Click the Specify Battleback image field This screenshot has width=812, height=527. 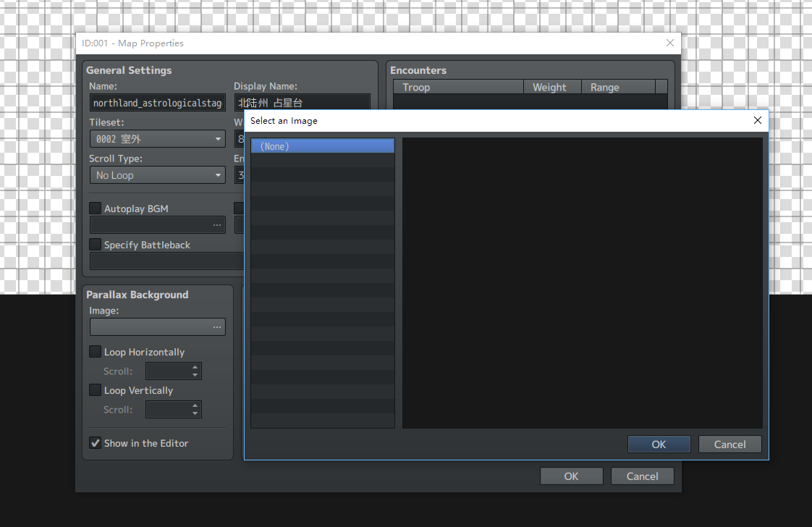point(166,261)
